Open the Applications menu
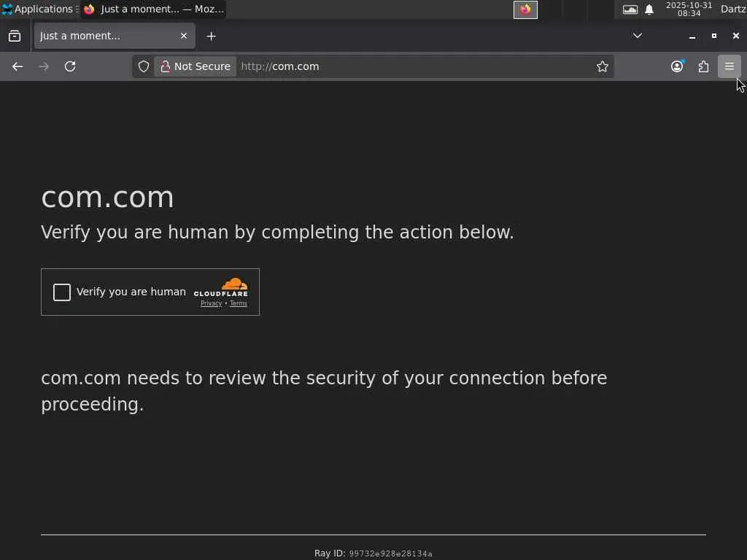Screen dimensions: 747x560 (x=39, y=9)
